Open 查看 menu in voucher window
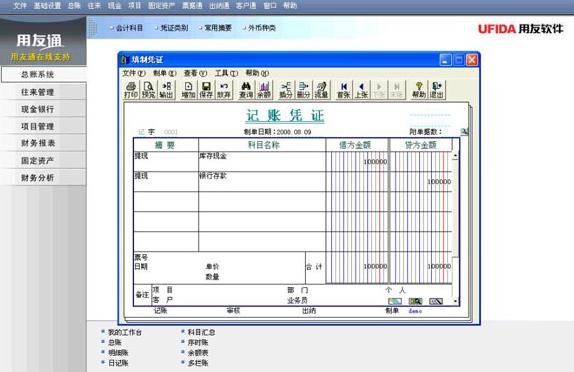Screen dimensions: 574x372 [195, 73]
